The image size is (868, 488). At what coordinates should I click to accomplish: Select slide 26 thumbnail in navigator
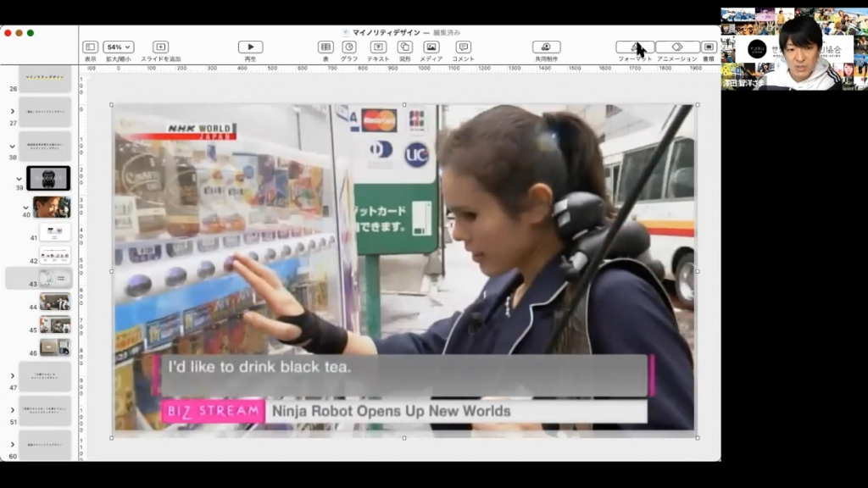click(45, 79)
